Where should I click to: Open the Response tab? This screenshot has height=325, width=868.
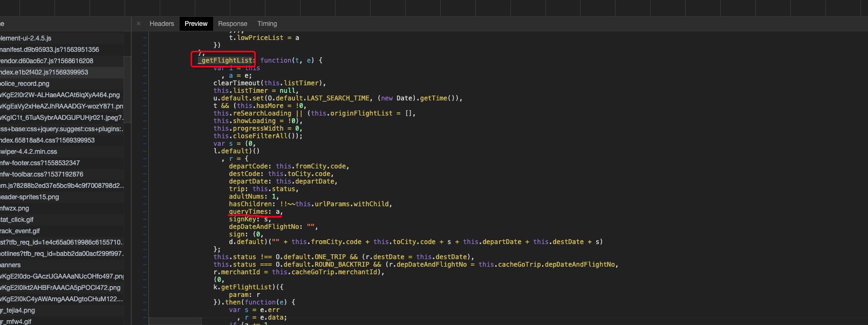click(x=233, y=24)
